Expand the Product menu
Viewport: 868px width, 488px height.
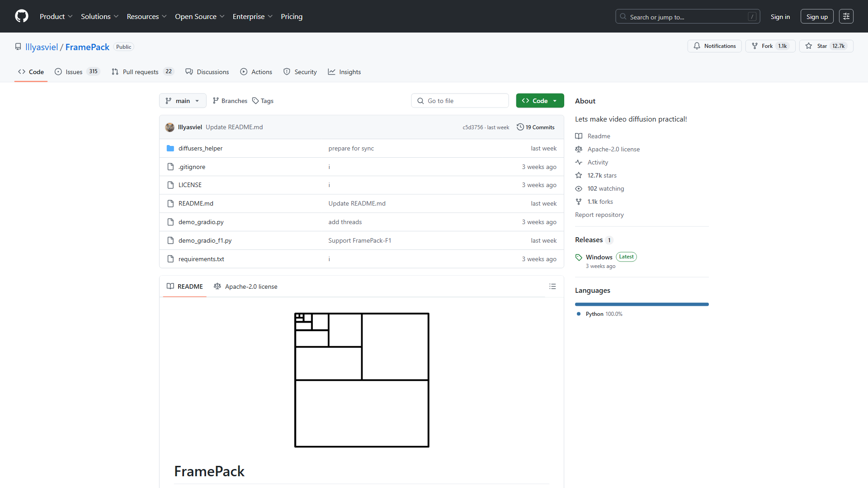point(56,16)
